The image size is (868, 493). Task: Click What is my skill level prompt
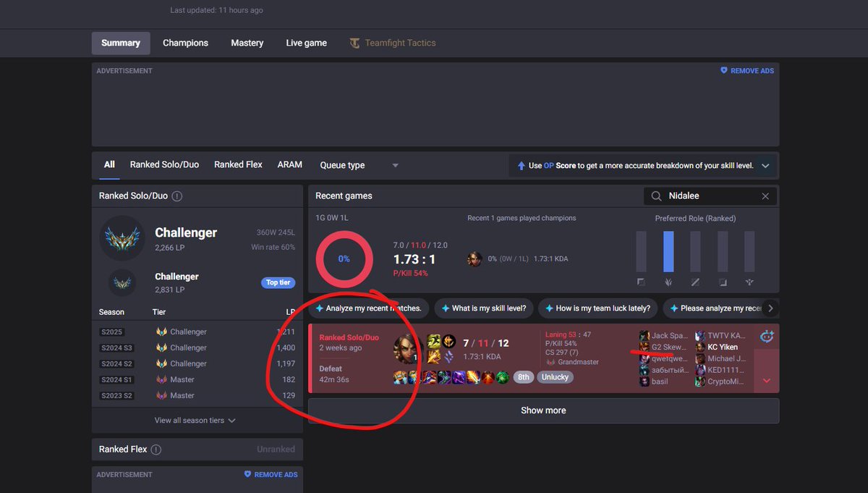[x=485, y=308]
